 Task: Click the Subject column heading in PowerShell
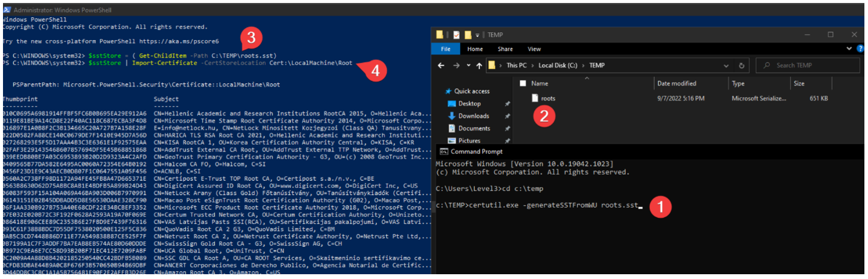[x=166, y=99]
